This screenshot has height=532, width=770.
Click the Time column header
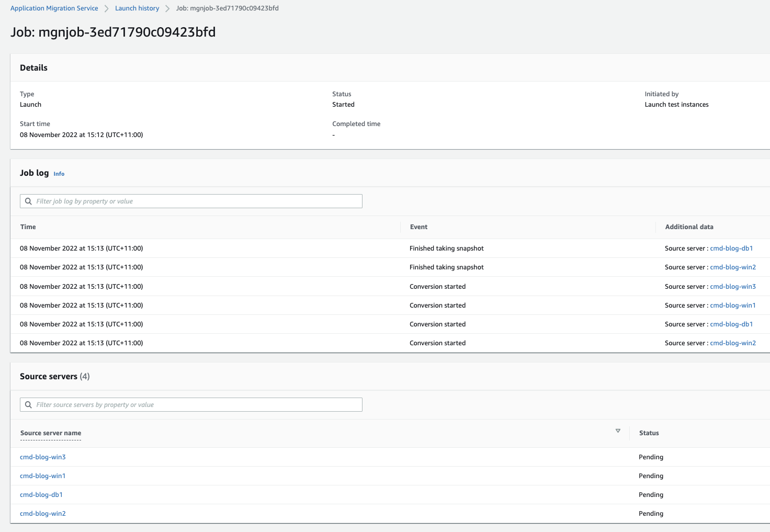point(28,227)
